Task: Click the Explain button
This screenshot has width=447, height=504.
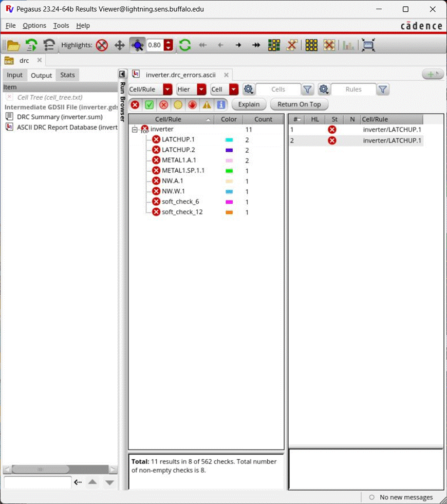Action: pos(249,104)
